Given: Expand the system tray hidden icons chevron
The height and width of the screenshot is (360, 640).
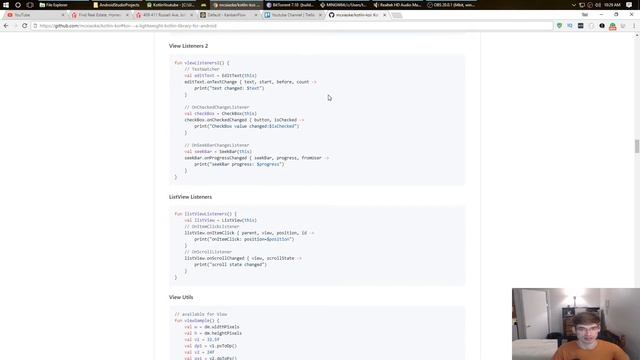Looking at the screenshot, I should (x=573, y=5).
